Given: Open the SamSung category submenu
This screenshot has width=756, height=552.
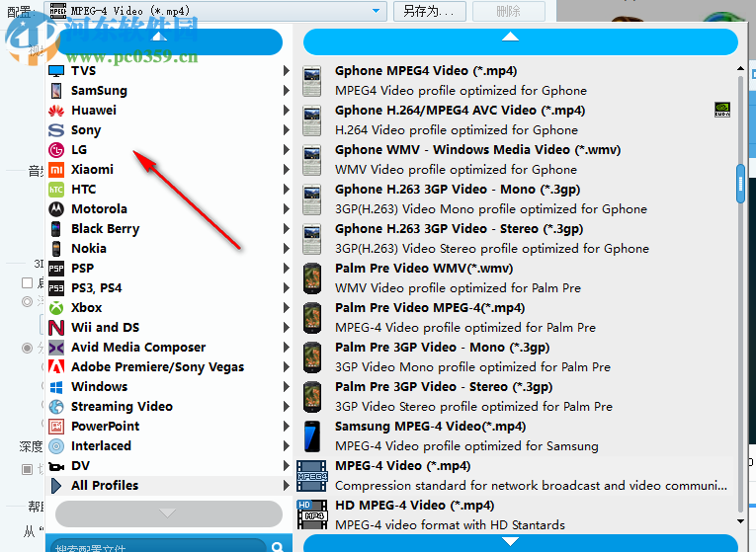Looking at the screenshot, I should [x=169, y=91].
